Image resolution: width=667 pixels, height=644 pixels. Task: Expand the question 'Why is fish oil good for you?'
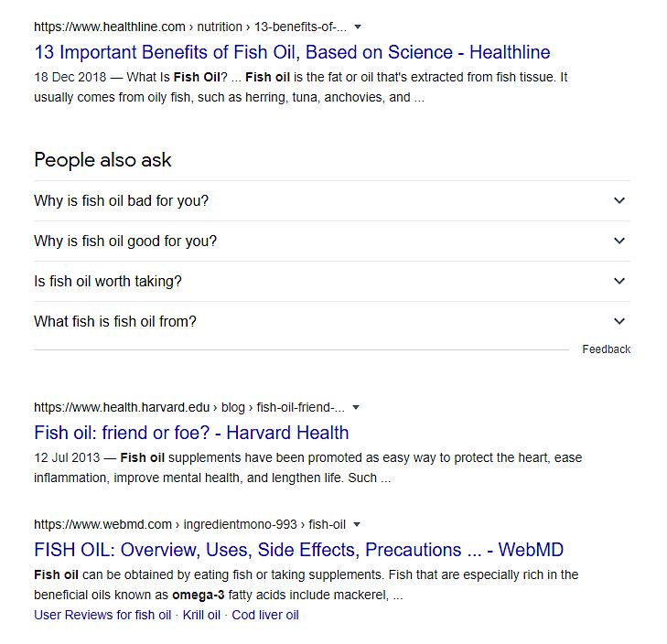click(x=332, y=241)
